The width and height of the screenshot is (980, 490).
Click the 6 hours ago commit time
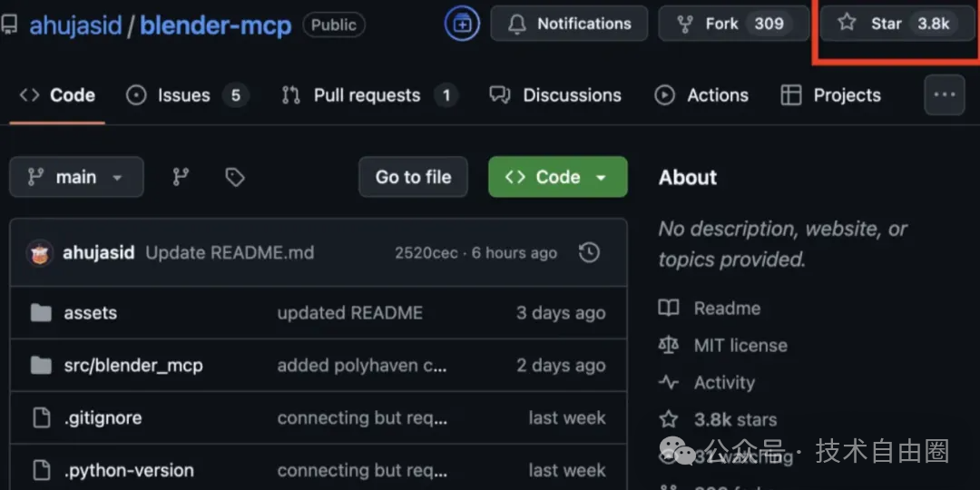[x=514, y=253]
